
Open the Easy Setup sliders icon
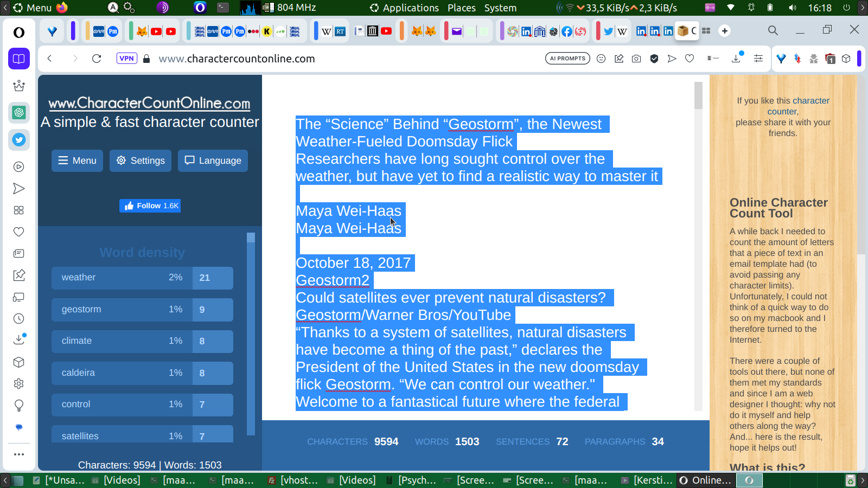tap(758, 59)
